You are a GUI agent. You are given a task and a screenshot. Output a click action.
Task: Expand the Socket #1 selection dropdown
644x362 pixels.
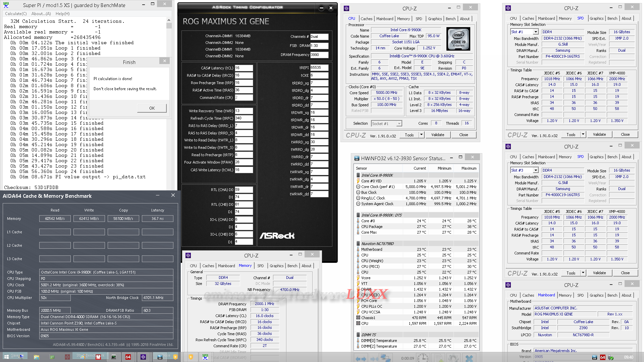[x=399, y=124]
